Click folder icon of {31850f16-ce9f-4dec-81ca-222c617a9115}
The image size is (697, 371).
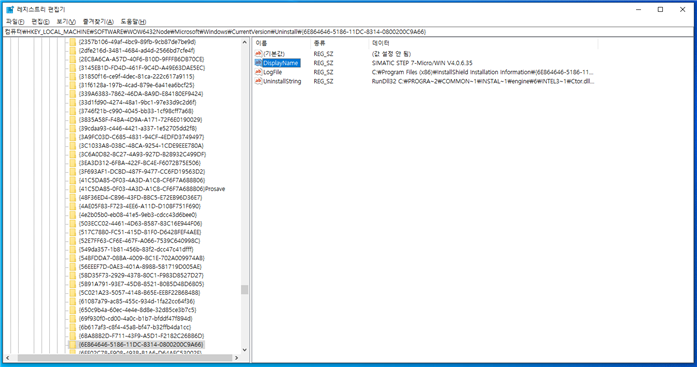tap(72, 76)
